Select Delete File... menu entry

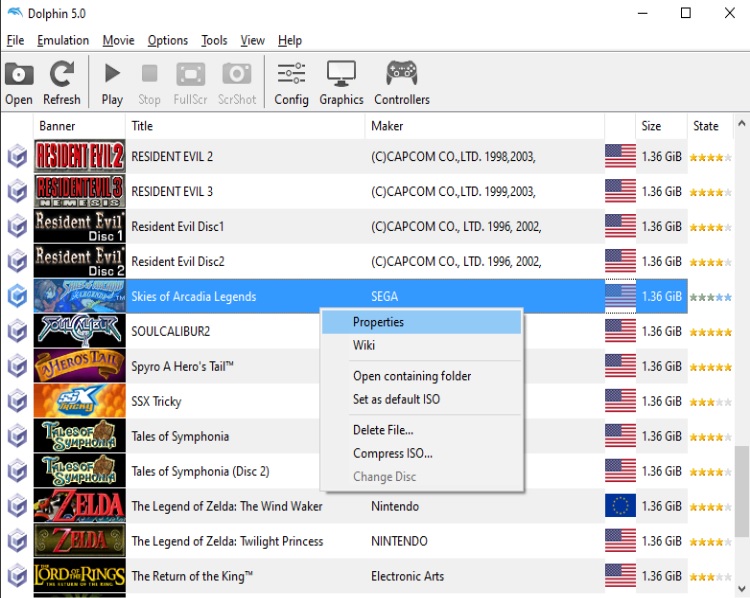[x=383, y=430]
